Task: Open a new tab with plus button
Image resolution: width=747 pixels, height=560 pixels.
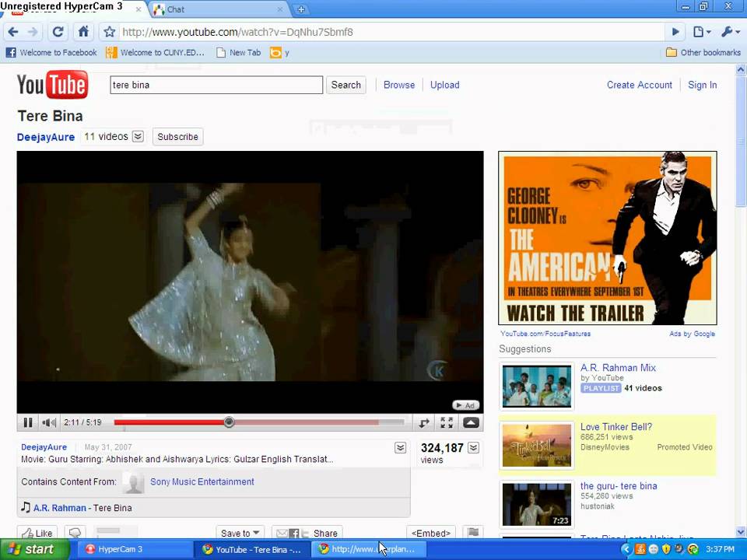Action: (x=300, y=9)
